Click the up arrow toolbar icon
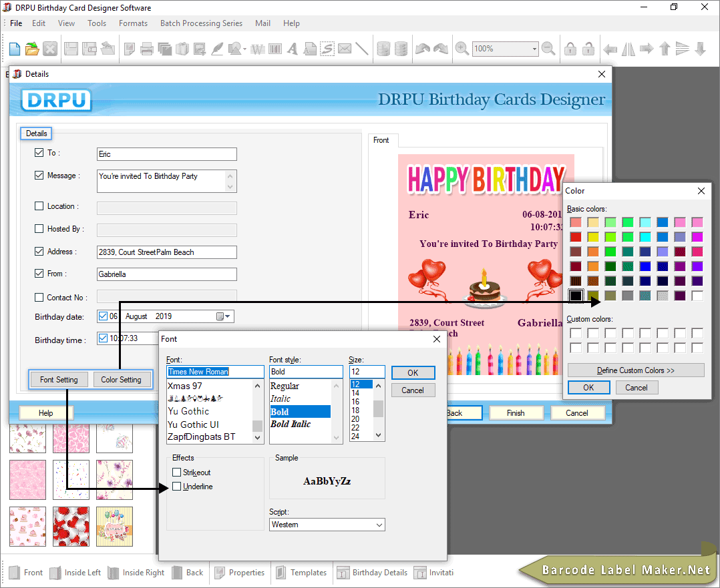 tap(665, 49)
